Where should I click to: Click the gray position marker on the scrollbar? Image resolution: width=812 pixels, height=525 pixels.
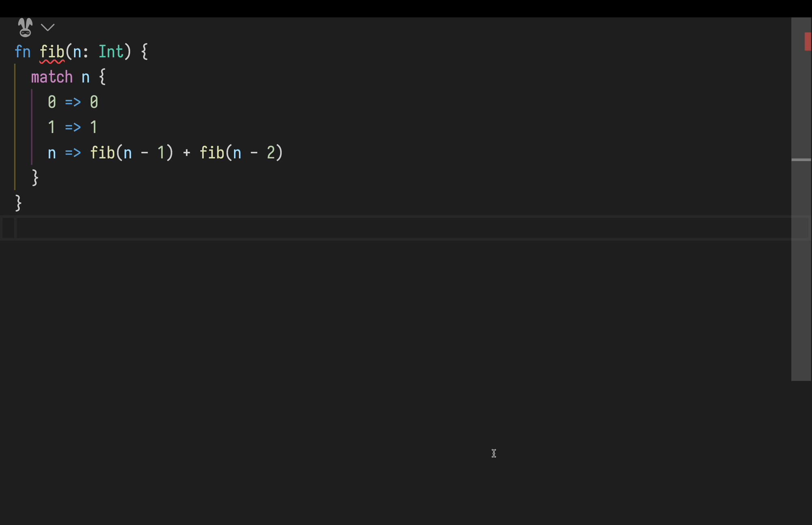click(800, 160)
